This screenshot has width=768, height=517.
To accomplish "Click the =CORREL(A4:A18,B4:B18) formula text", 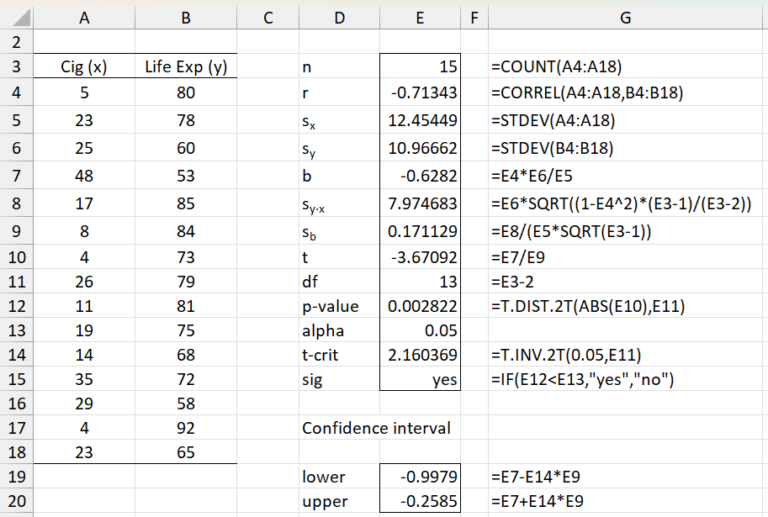I will (587, 93).
